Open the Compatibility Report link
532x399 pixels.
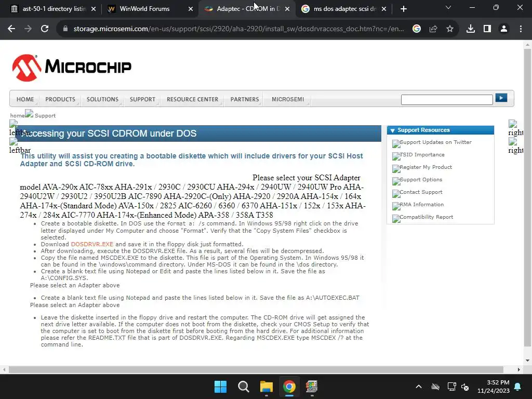click(x=426, y=217)
